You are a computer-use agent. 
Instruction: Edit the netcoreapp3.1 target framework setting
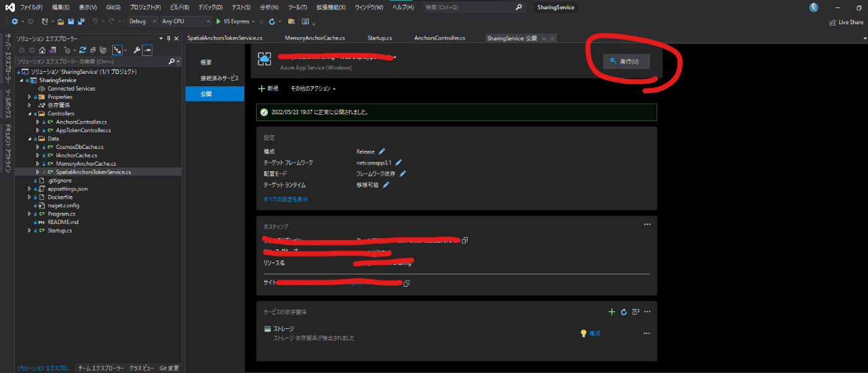click(399, 163)
